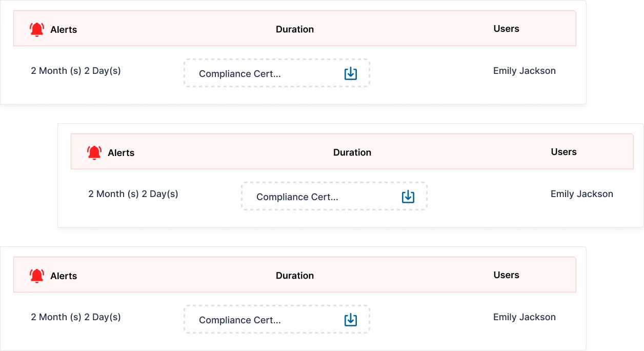This screenshot has width=644, height=351.
Task: Download the Compliance Cert in the top card
Action: (350, 73)
